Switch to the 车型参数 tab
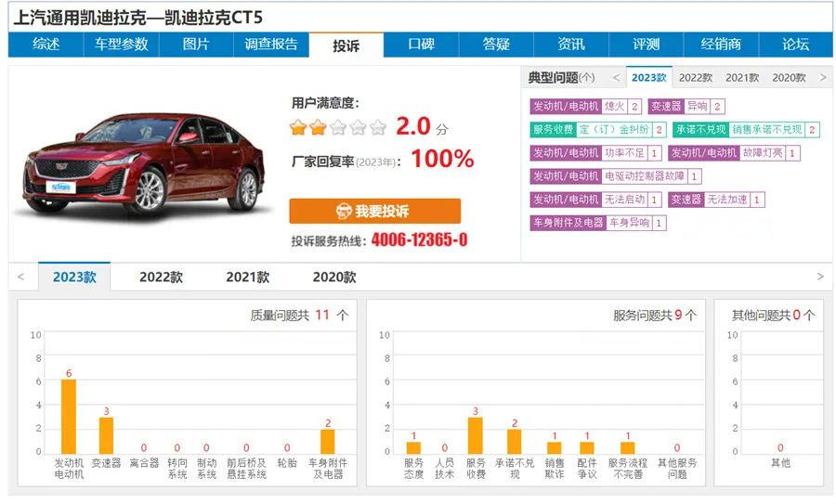 pos(121,45)
